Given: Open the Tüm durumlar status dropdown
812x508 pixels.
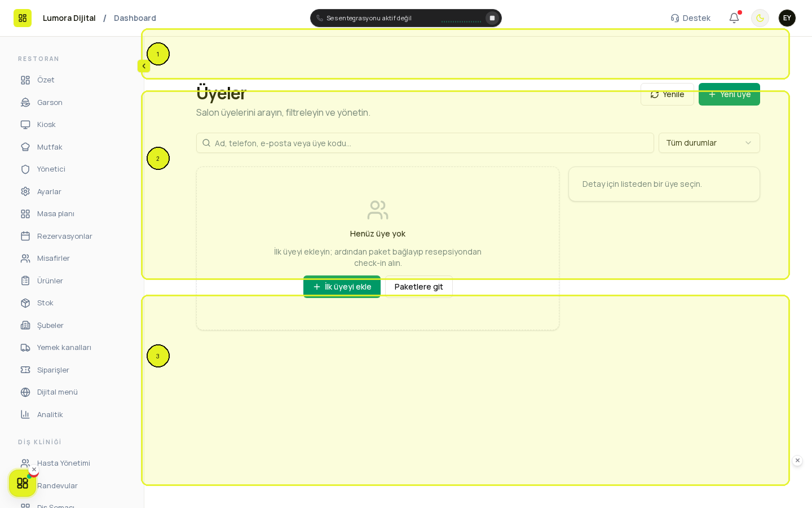Looking at the screenshot, I should [709, 143].
